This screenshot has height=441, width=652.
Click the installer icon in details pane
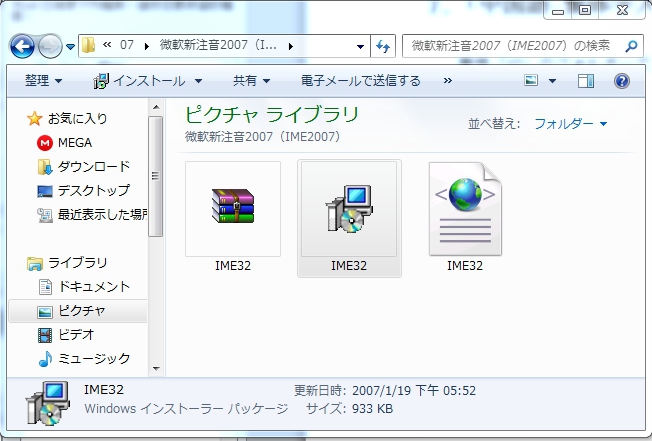[x=48, y=403]
